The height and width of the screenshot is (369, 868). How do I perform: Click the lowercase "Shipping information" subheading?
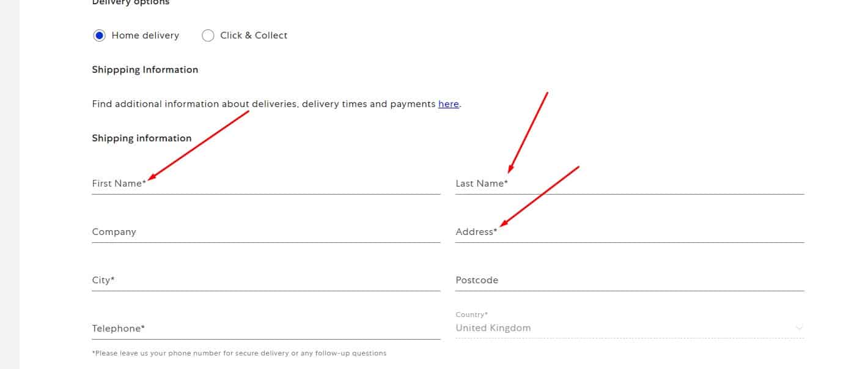tap(142, 138)
